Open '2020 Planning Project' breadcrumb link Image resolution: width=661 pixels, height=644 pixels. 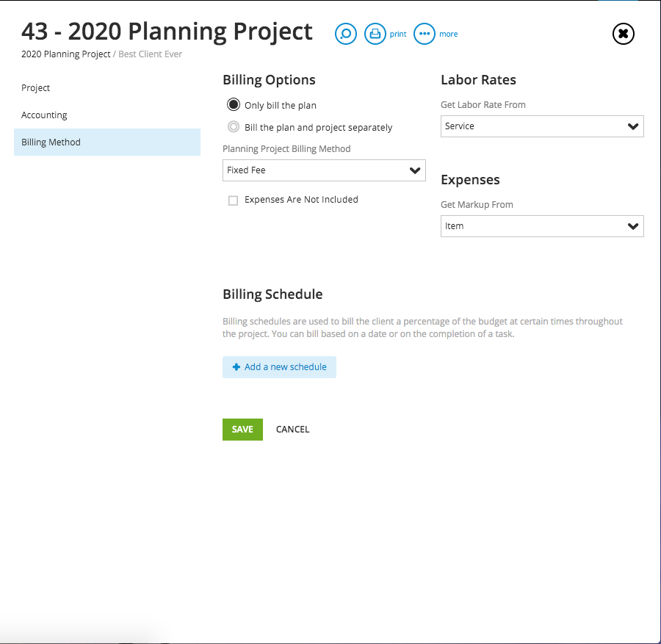[x=66, y=54]
